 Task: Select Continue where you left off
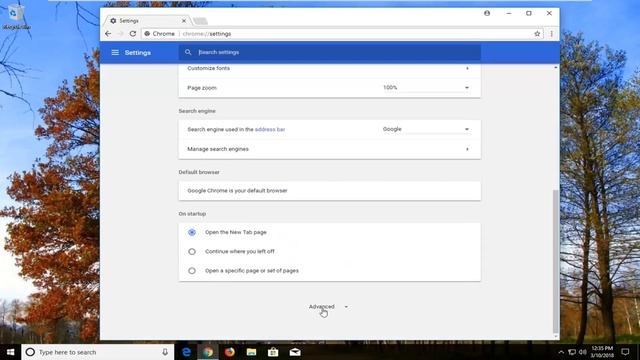192,251
